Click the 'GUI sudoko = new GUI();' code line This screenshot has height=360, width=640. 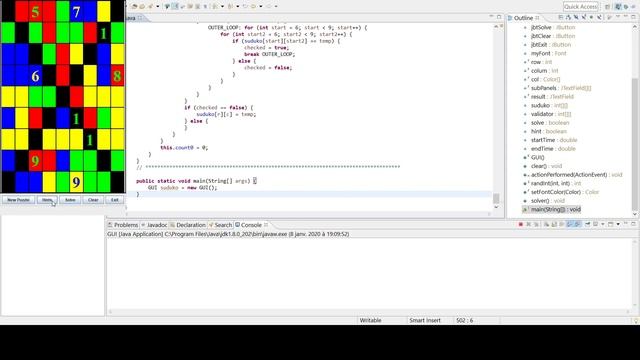point(182,188)
